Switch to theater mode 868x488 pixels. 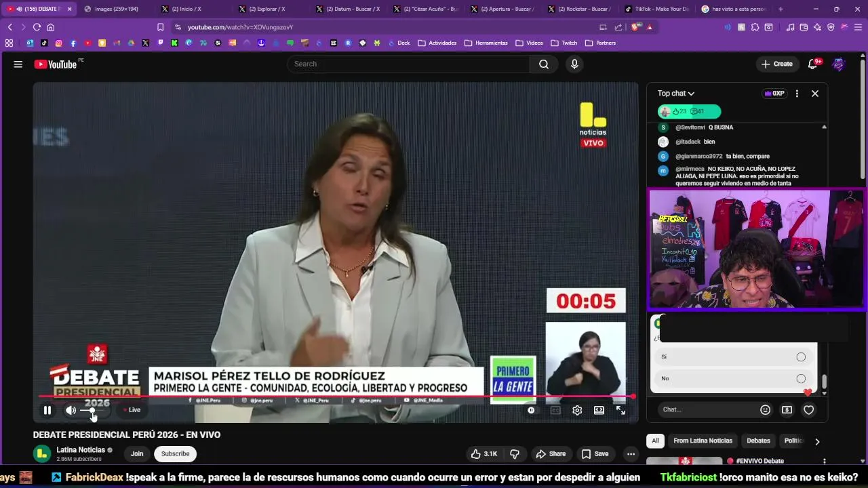click(599, 410)
